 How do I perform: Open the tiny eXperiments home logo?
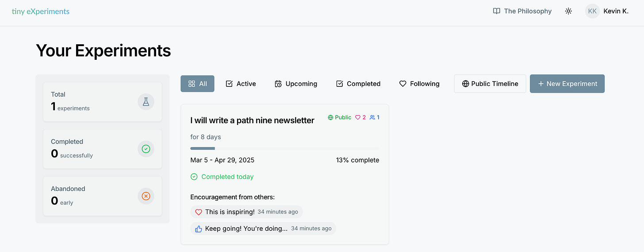pos(40,11)
